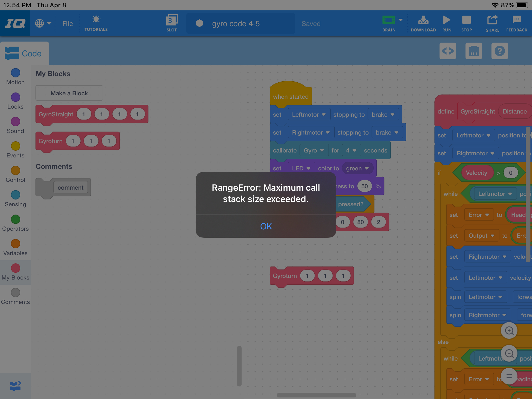Expand the Brain connection dropdown arrow
The image size is (532, 399).
(x=401, y=20)
